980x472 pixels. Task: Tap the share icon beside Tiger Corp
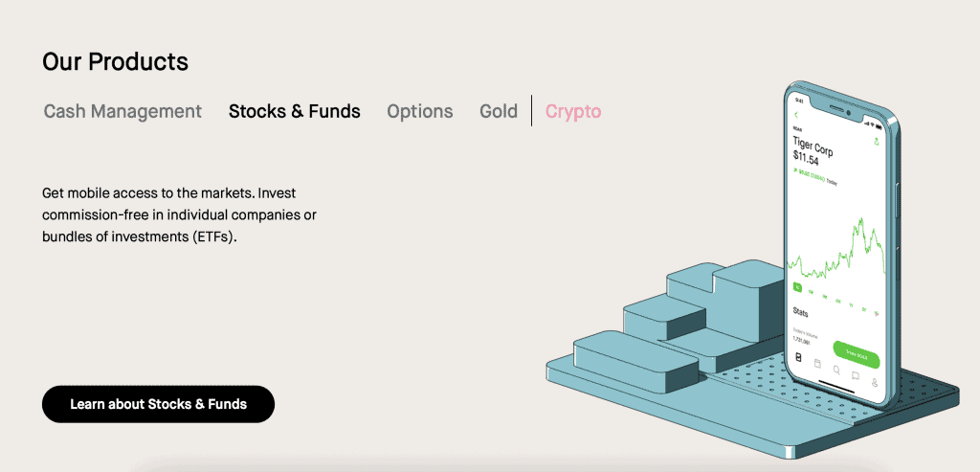pos(877,142)
